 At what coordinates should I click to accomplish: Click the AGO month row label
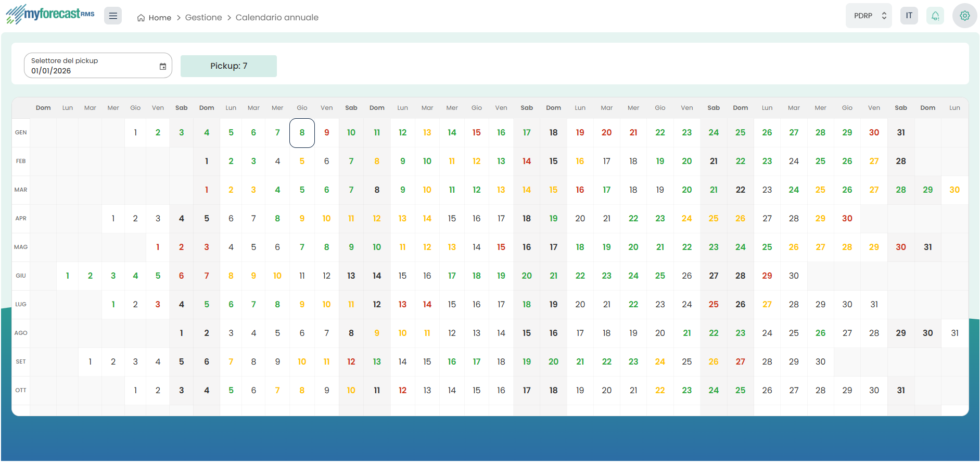click(x=21, y=333)
